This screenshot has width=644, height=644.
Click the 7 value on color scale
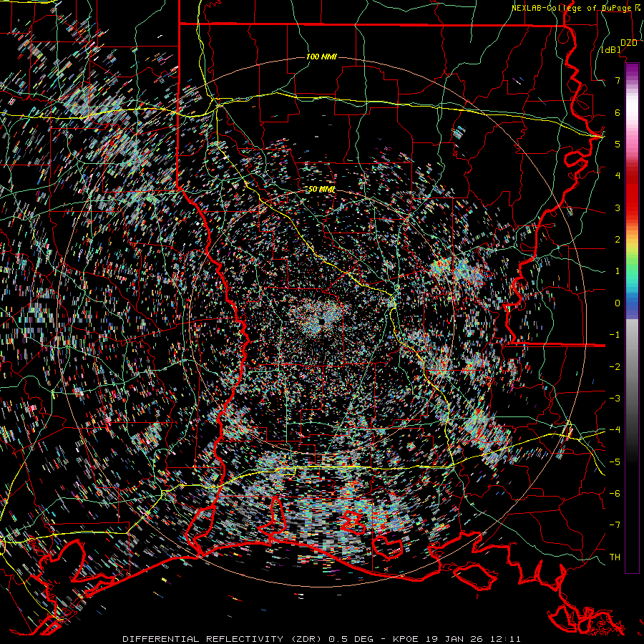618,80
